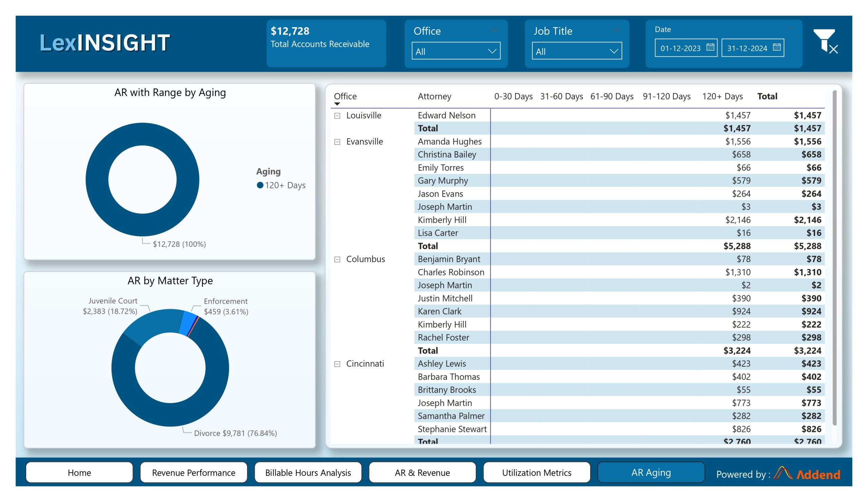Click sort arrow under Office column

tap(337, 104)
